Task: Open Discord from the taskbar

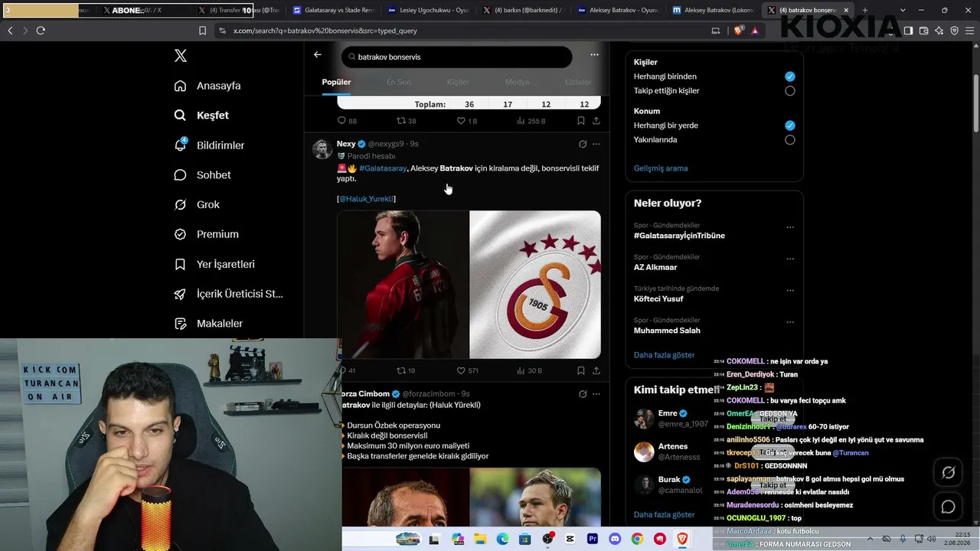Action: (614, 539)
